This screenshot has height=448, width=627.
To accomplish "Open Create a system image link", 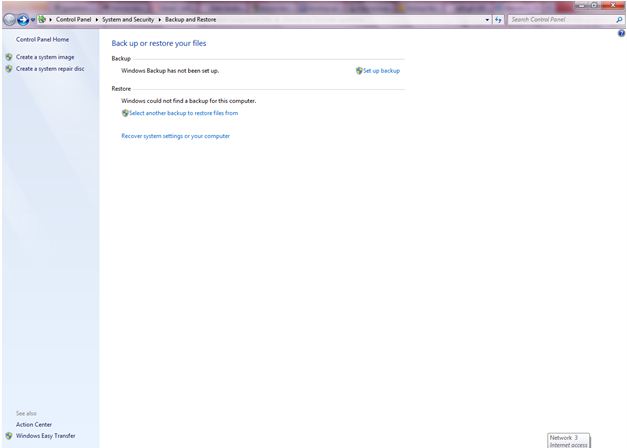I will 45,57.
